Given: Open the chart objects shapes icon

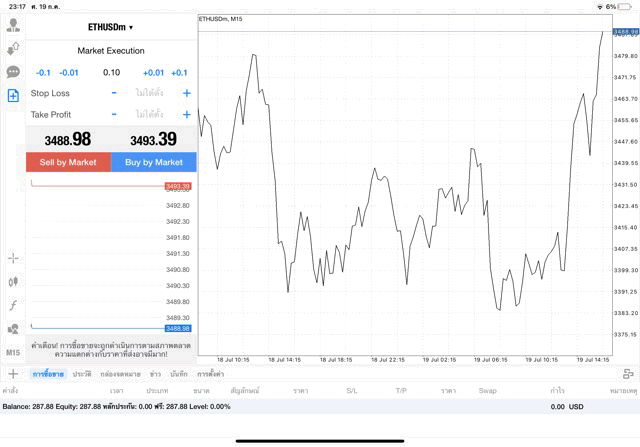Looking at the screenshot, I should pos(13,329).
